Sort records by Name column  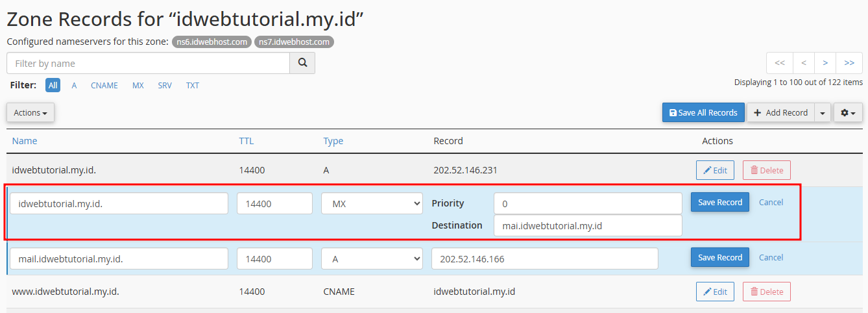click(25, 141)
